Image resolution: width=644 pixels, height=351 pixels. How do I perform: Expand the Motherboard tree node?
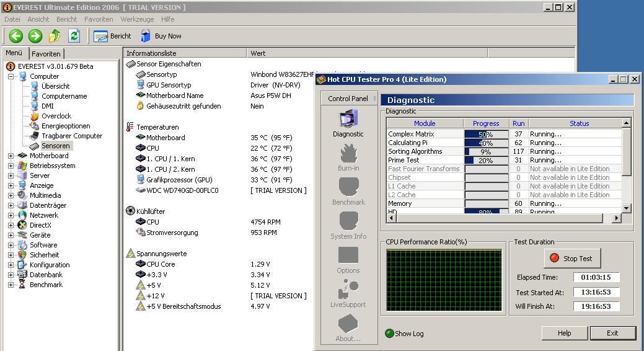[x=11, y=156]
